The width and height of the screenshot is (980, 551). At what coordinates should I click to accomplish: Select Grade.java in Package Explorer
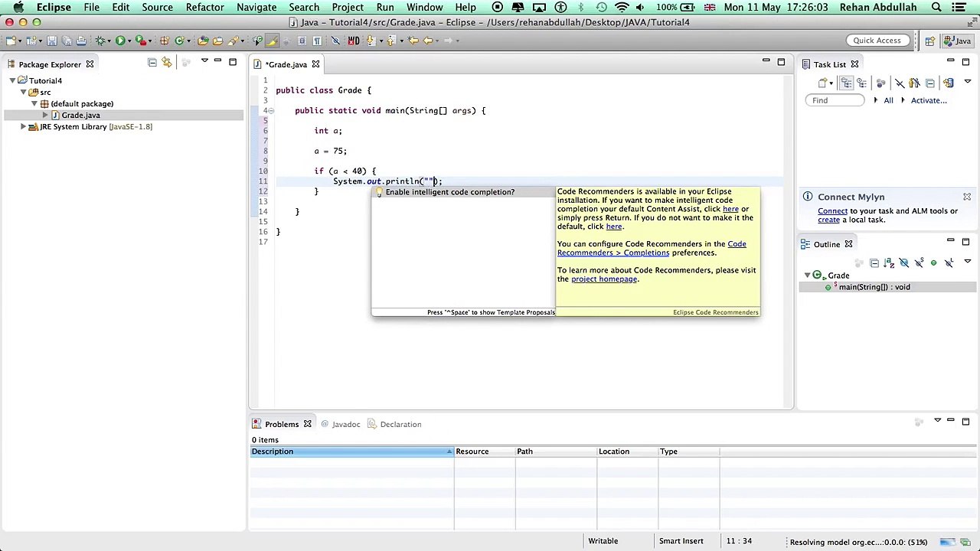tap(80, 115)
